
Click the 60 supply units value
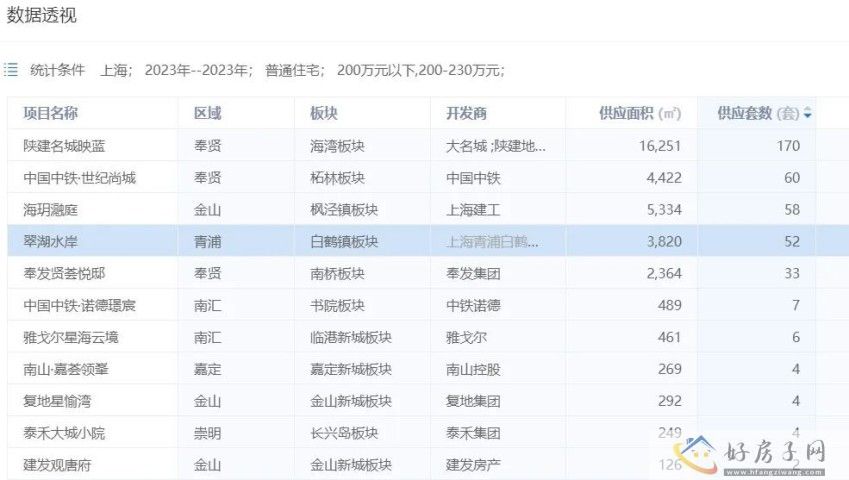pyautogui.click(x=792, y=177)
